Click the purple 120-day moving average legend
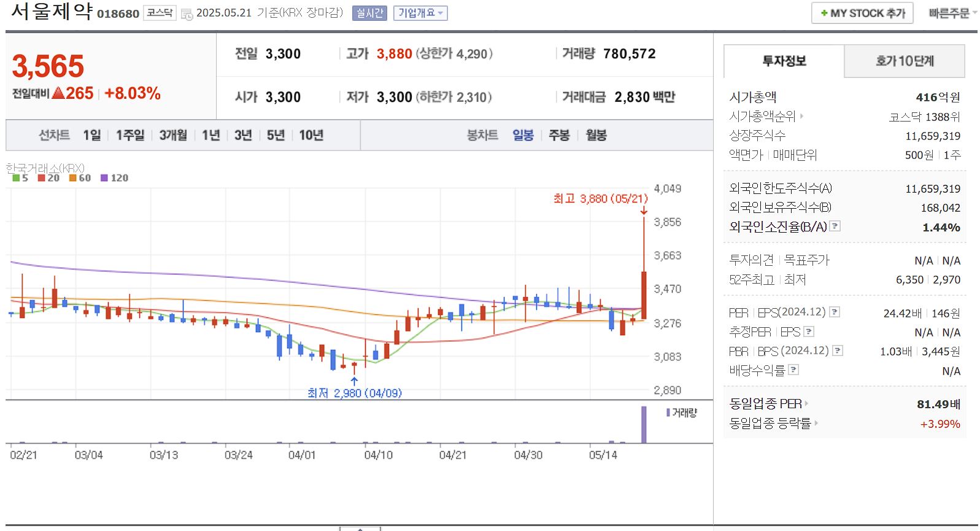 pyautogui.click(x=115, y=178)
